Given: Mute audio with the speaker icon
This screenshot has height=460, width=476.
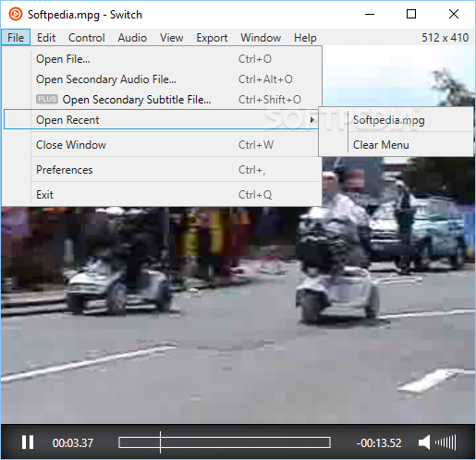Looking at the screenshot, I should pyautogui.click(x=424, y=442).
